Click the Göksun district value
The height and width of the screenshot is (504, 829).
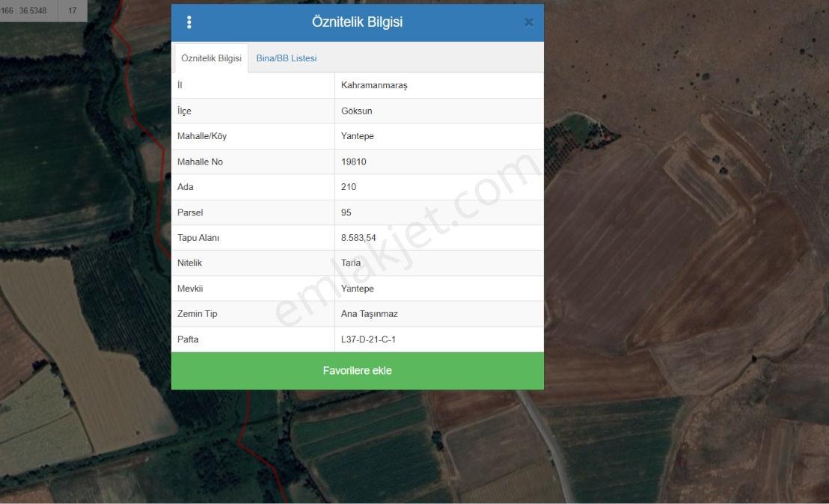pos(357,111)
